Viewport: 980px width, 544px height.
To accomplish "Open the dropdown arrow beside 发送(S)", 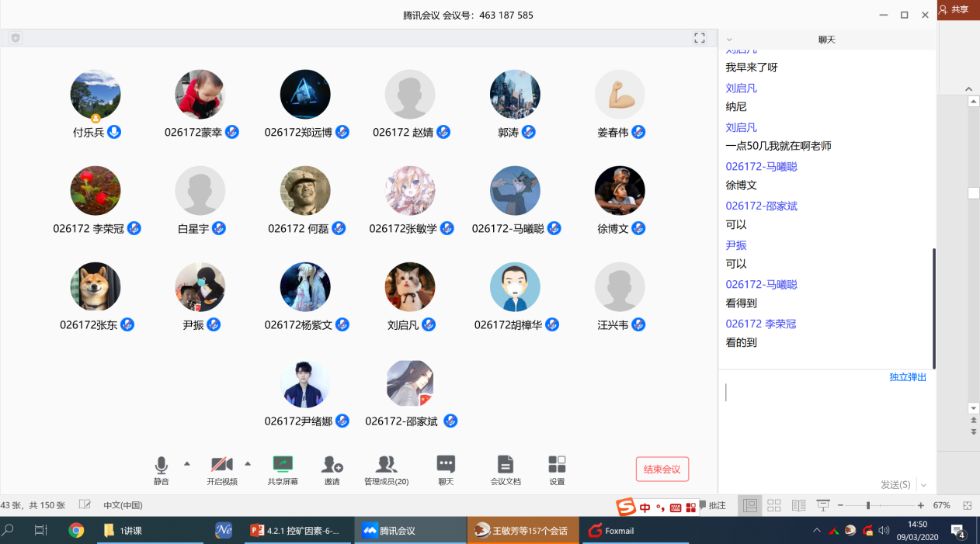I will click(x=923, y=485).
